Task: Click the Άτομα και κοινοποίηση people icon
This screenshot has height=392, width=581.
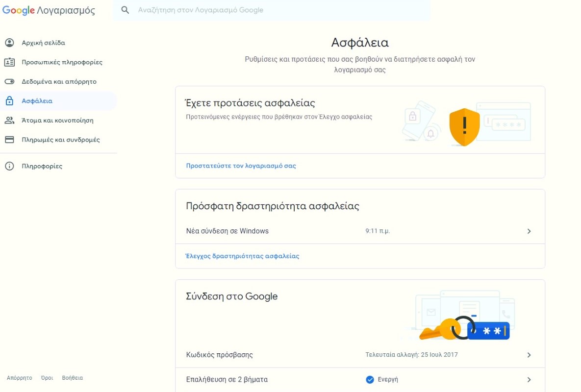Action: [x=9, y=121]
